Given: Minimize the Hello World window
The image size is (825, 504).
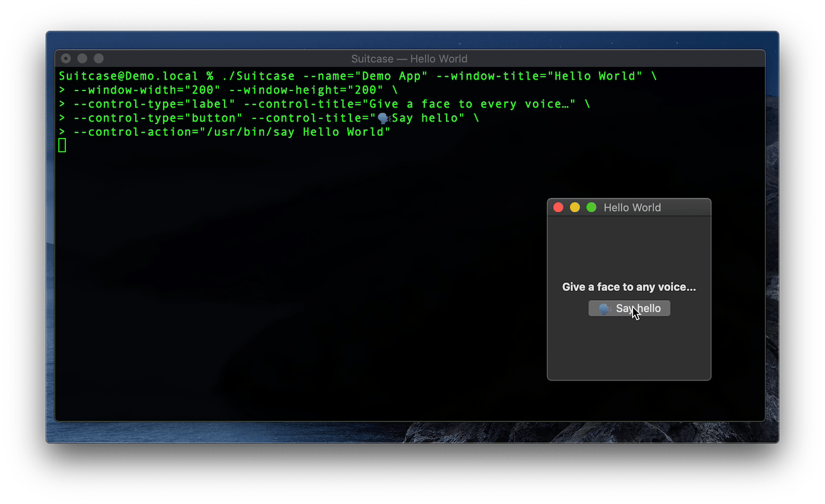Looking at the screenshot, I should point(575,207).
